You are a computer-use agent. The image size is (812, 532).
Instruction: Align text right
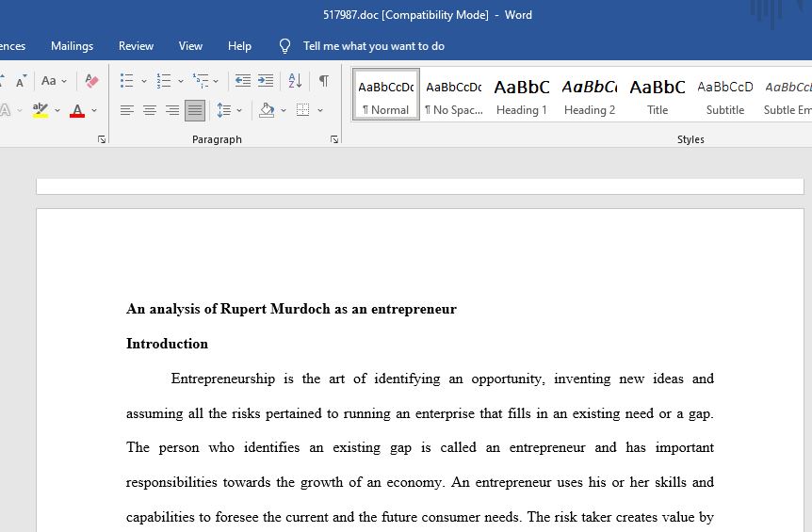point(172,110)
